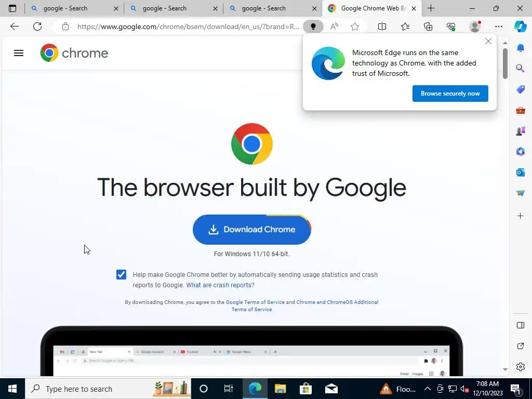Open Split screen icon

382,26
